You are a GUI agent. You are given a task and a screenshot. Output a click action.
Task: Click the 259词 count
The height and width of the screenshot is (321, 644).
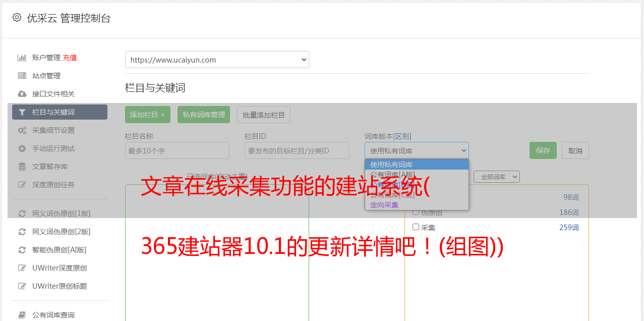pyautogui.click(x=569, y=228)
